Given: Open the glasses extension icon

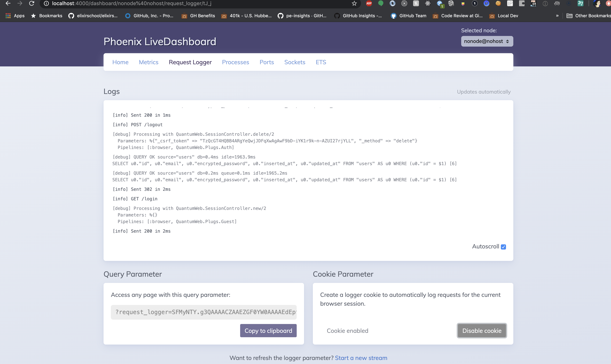Looking at the screenshot, I should pyautogui.click(x=557, y=3).
